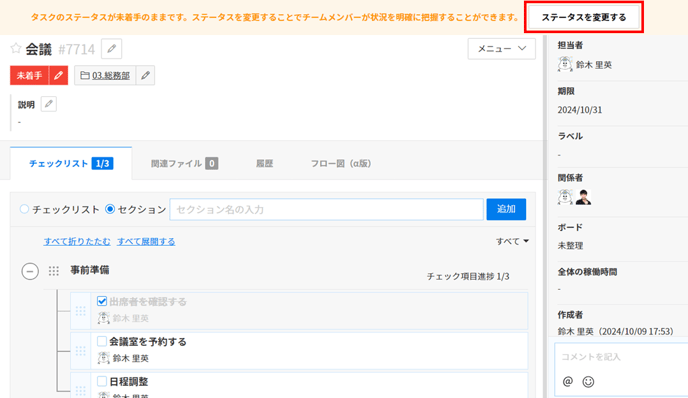688x398 pixels.
Task: Check the 会議室を予約する checkbox
Action: click(x=102, y=341)
